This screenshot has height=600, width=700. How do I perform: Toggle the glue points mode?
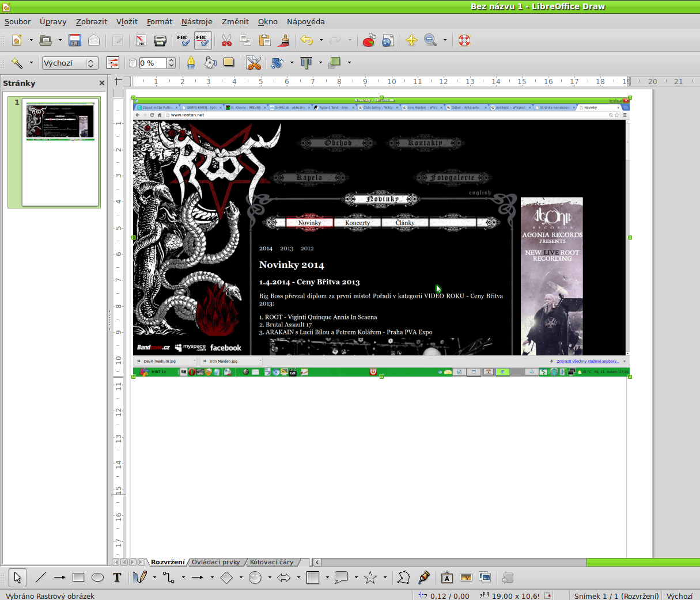click(x=424, y=578)
